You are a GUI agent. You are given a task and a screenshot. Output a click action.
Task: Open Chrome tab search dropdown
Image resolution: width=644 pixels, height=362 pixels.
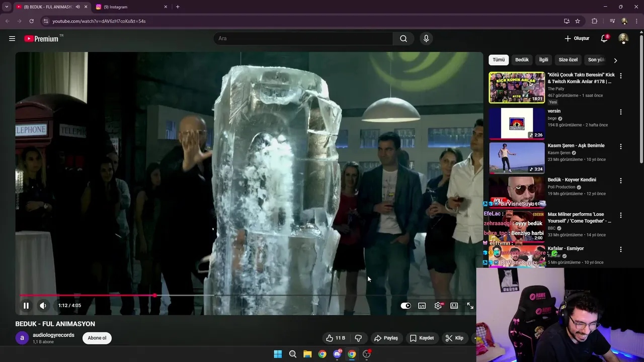click(7, 7)
